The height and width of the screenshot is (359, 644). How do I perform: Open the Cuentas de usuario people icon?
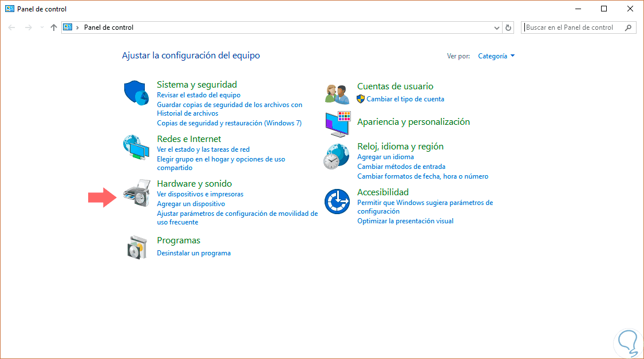[337, 94]
